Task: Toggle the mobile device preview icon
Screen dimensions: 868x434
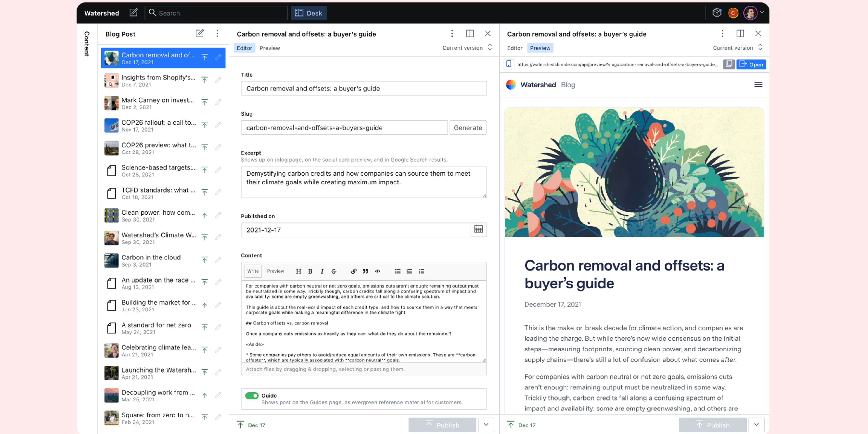Action: 508,64
